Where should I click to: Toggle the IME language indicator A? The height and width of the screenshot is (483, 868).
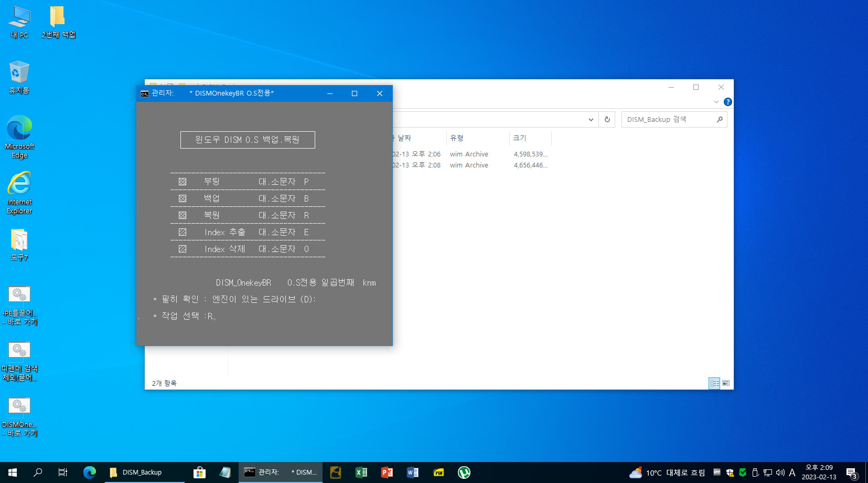792,472
